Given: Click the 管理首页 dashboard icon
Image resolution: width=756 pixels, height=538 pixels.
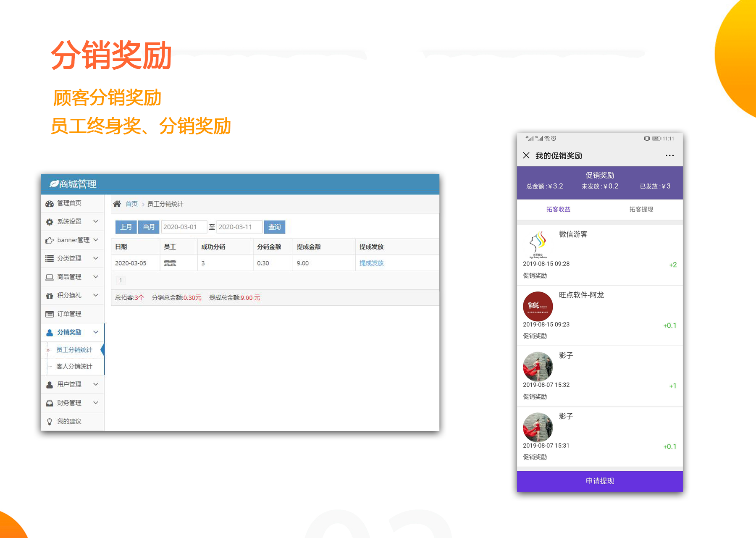Looking at the screenshot, I should [50, 204].
